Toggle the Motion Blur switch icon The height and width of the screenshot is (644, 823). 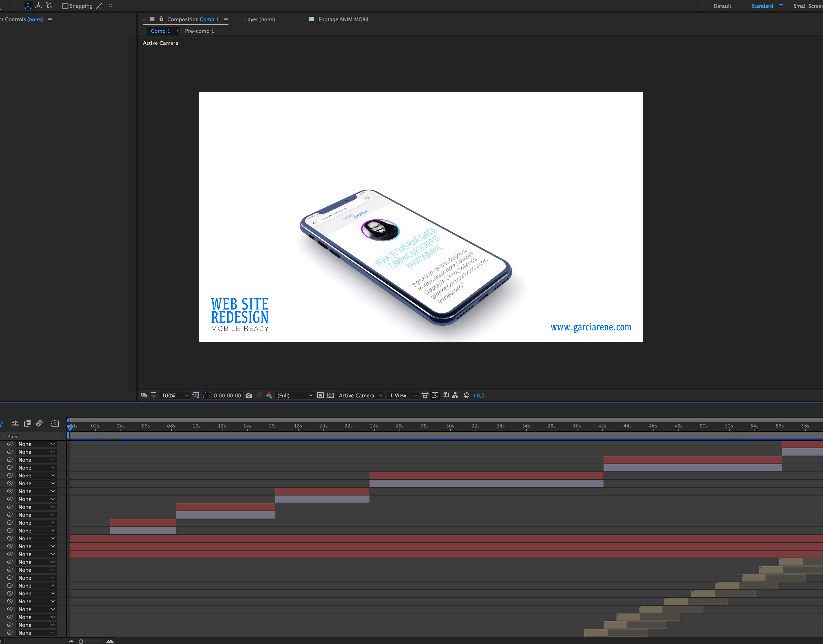click(x=39, y=423)
